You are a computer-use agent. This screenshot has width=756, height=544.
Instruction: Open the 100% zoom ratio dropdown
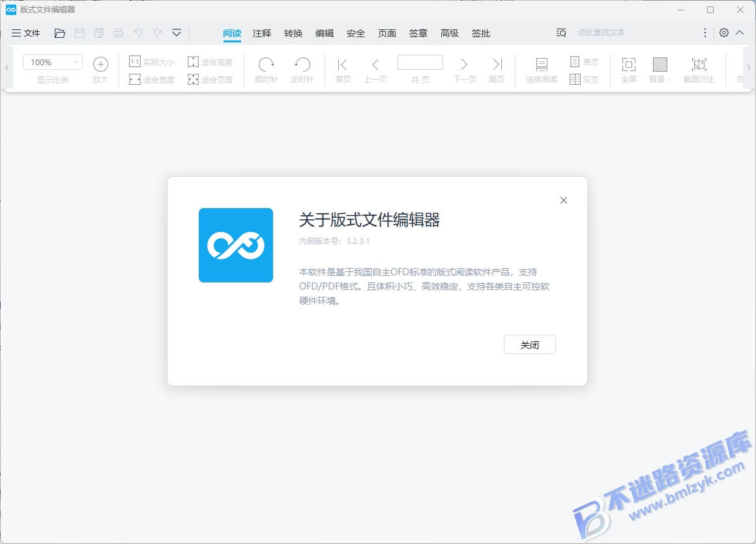point(53,62)
